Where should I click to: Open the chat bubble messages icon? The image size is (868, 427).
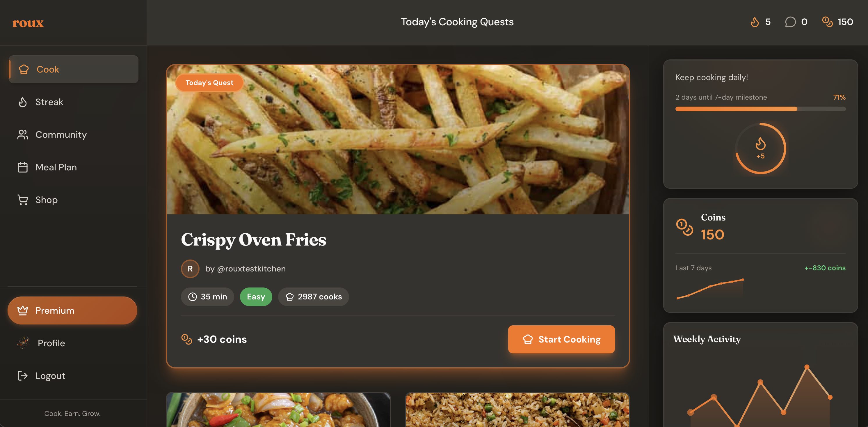[x=790, y=22]
